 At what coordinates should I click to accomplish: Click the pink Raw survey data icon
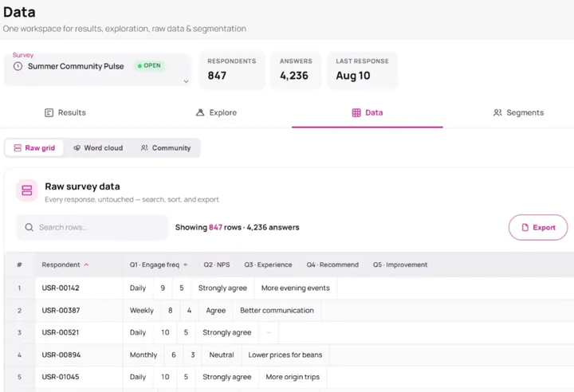point(27,190)
